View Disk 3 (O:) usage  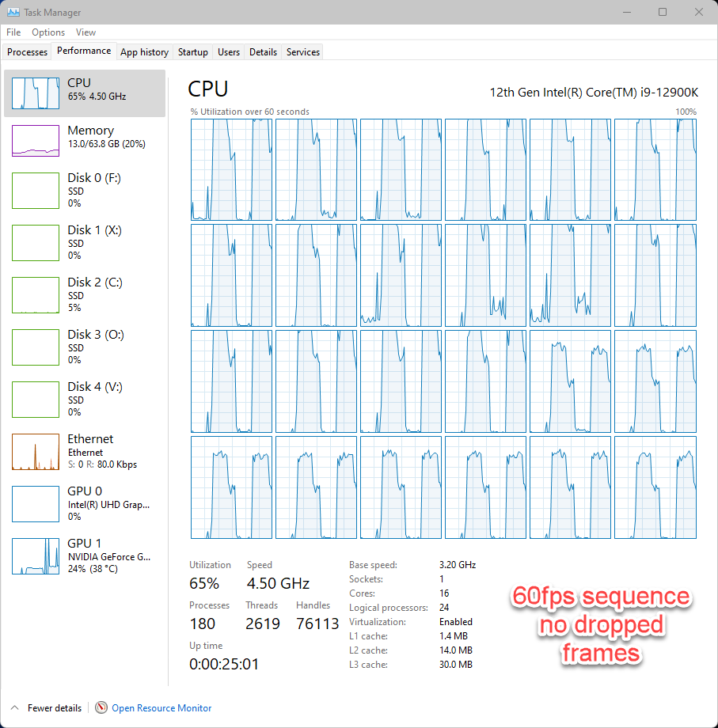coord(84,347)
